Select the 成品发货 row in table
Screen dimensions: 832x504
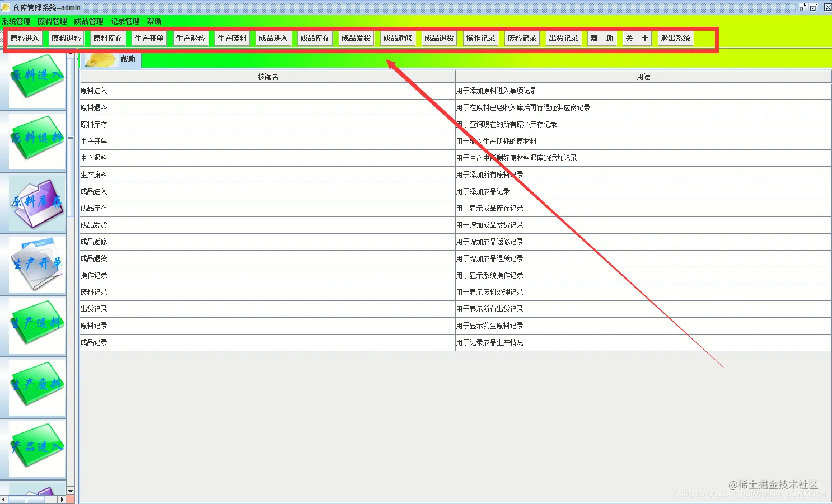point(455,225)
